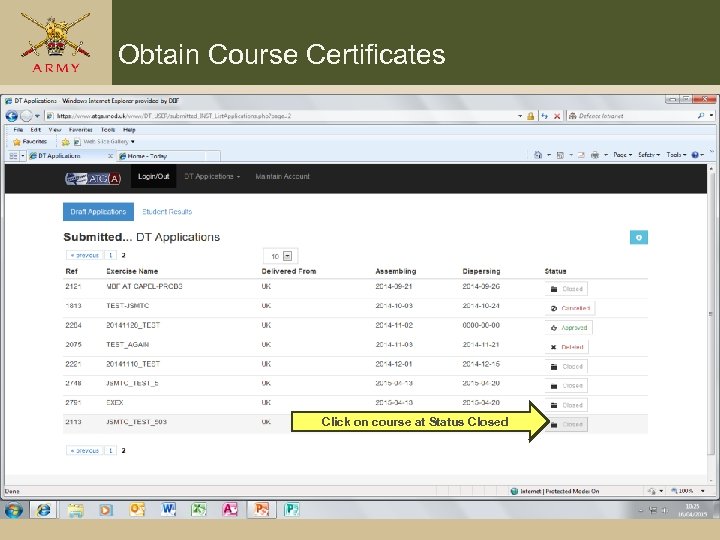Open Internet Explorer from the taskbar
This screenshot has height=540, width=720.
[43, 510]
